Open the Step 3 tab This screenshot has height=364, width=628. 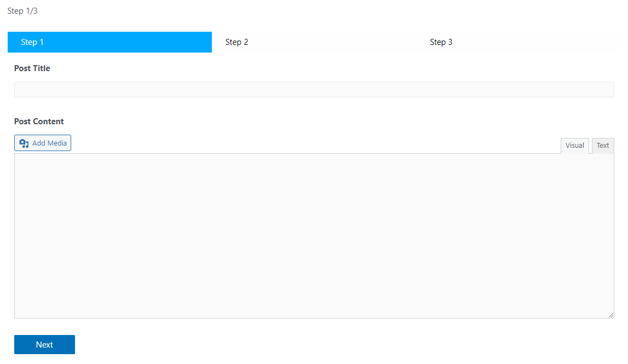pyautogui.click(x=518, y=42)
